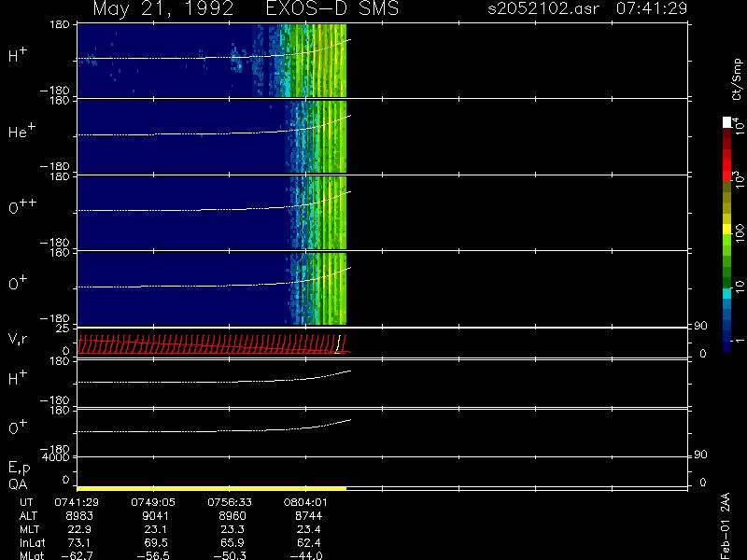Select the UT value "0756:33"
The image size is (747, 560).
(x=229, y=502)
